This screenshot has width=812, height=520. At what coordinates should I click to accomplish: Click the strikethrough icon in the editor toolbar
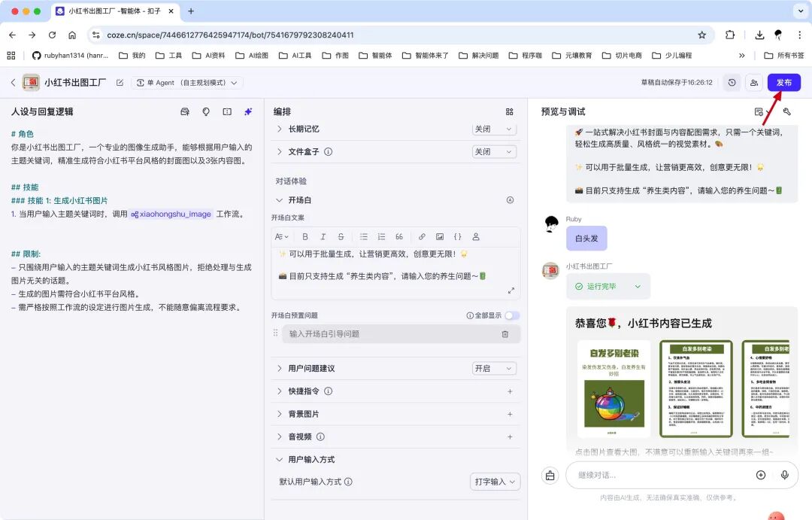click(341, 236)
